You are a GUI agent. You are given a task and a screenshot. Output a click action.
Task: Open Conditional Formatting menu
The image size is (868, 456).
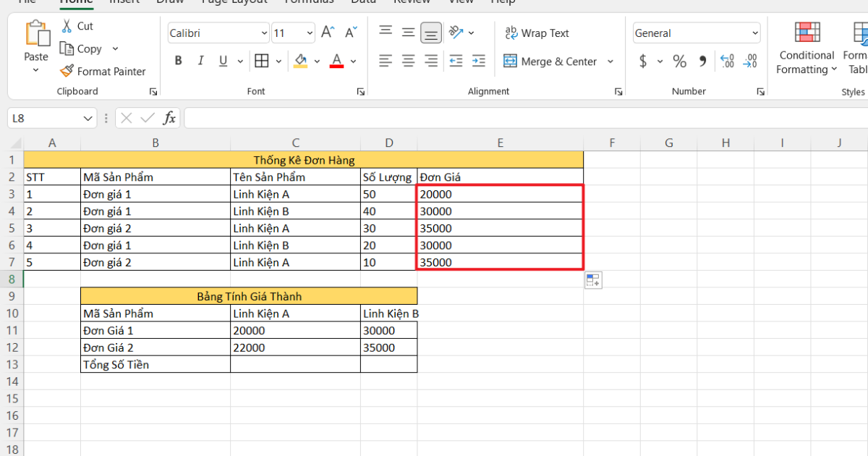pyautogui.click(x=807, y=48)
